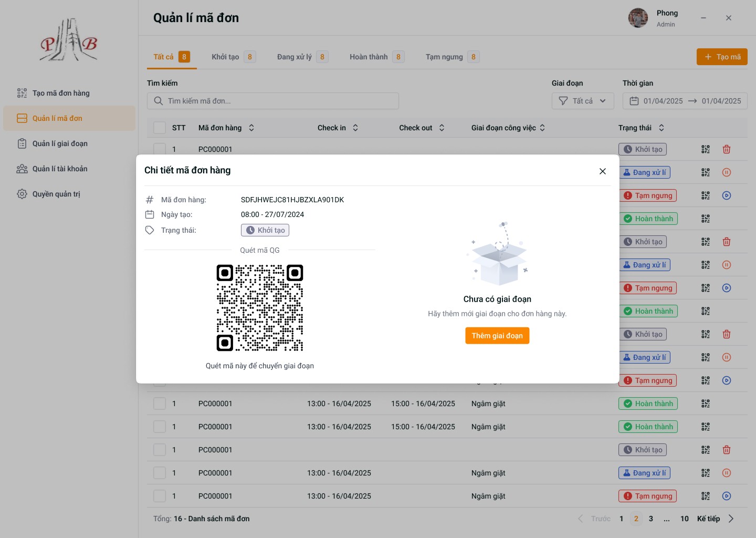Click the Tạo mã button
The width and height of the screenshot is (756, 538).
722,57
